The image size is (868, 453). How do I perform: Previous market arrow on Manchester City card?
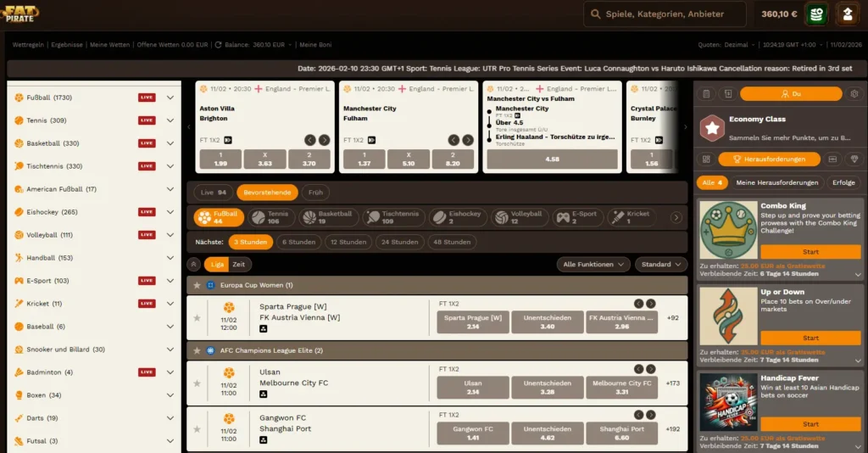(x=453, y=140)
